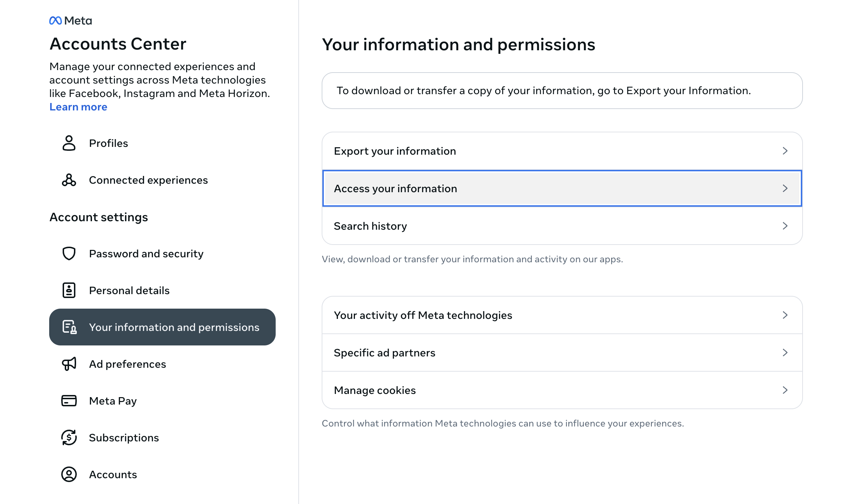Click the Subscriptions dollar icon

pyautogui.click(x=69, y=437)
